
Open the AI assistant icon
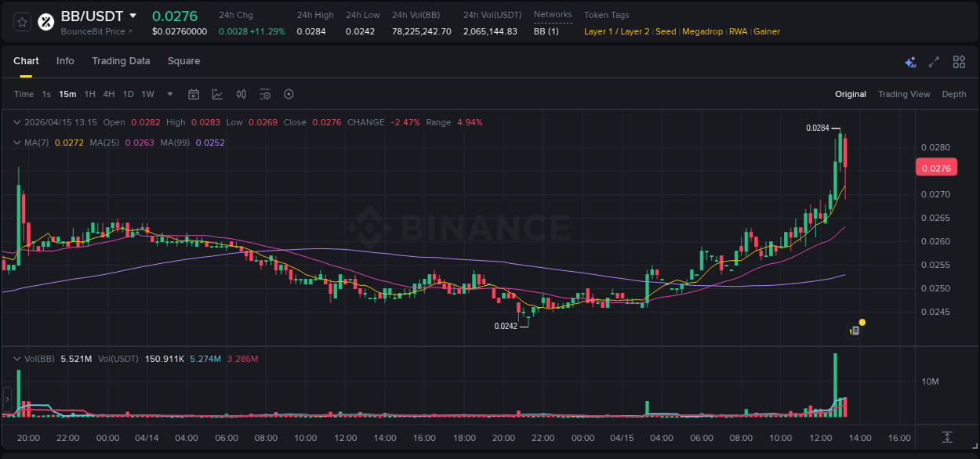point(910,61)
